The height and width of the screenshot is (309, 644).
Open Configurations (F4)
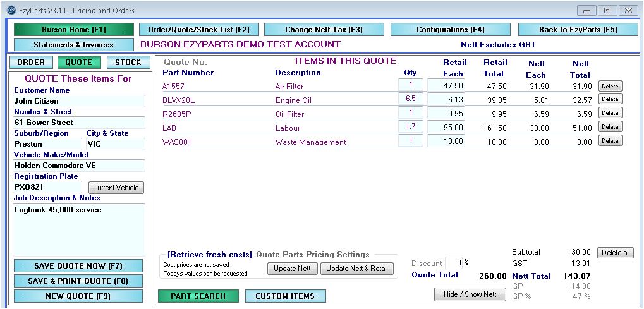coord(451,30)
